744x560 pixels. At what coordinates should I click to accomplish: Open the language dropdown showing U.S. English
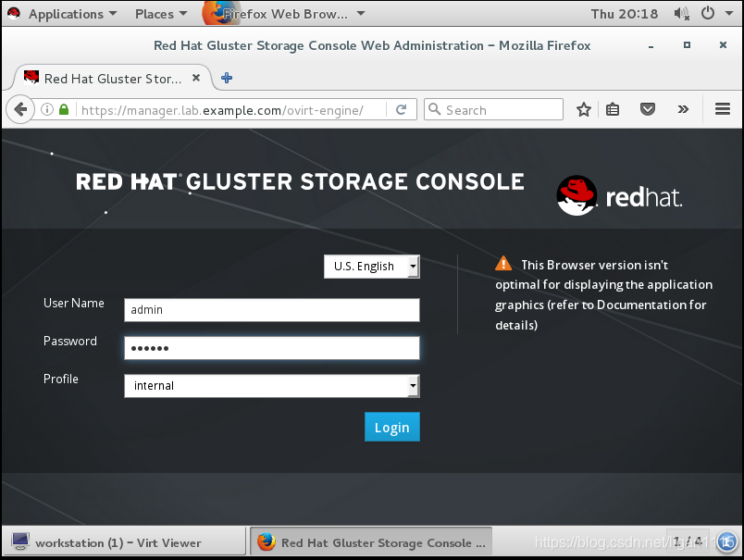click(x=371, y=267)
